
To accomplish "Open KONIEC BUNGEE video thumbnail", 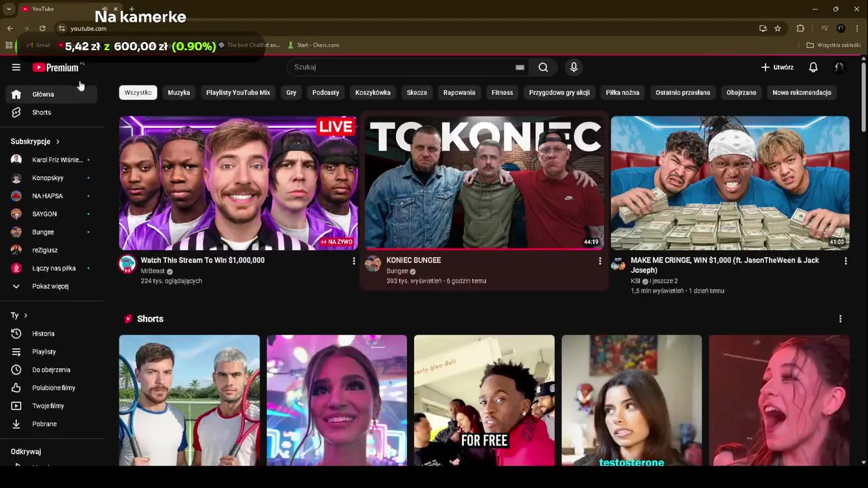I will [484, 183].
